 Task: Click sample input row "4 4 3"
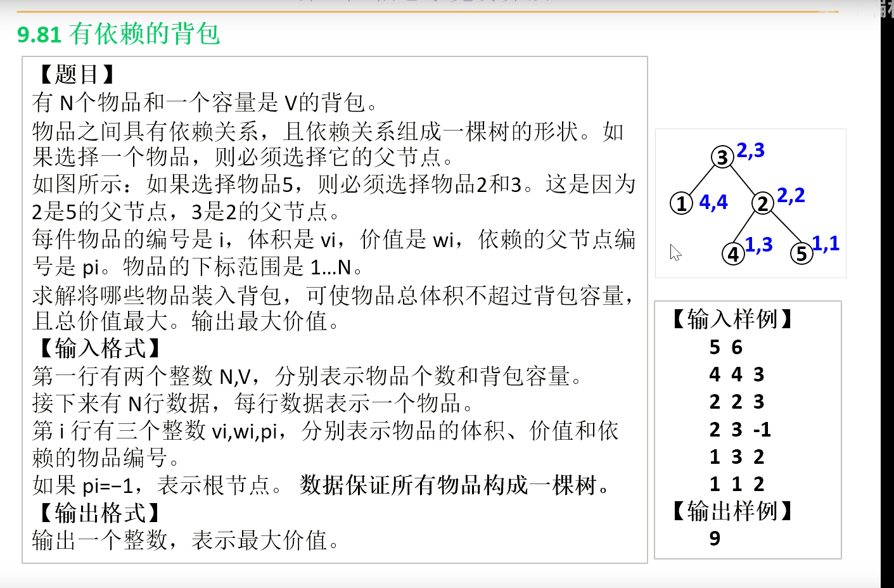[x=737, y=374]
